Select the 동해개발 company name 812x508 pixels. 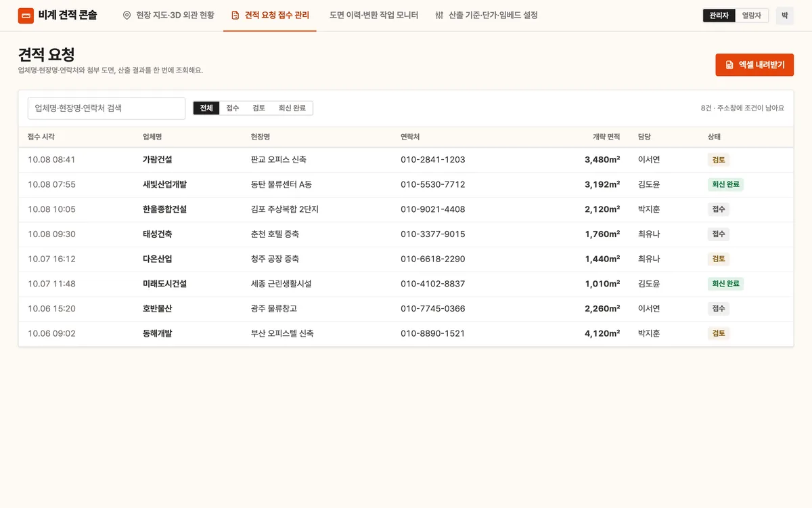click(157, 333)
